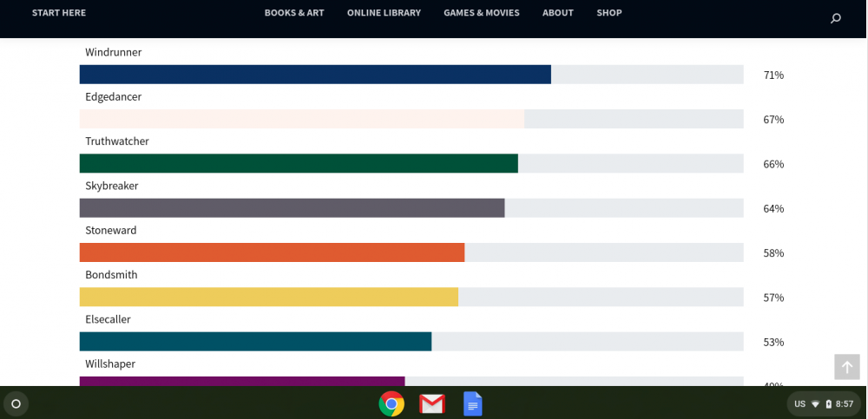Click the Wi-Fi status icon in tray
This screenshot has width=868, height=419.
pyautogui.click(x=815, y=404)
